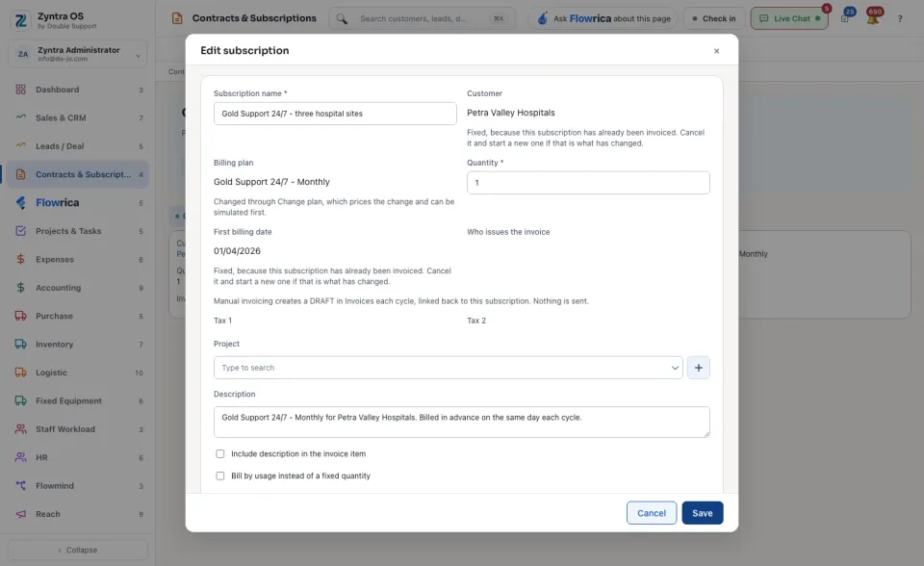Screen dimensions: 924x566
Task: Click the help question mark icon
Action: point(900,18)
